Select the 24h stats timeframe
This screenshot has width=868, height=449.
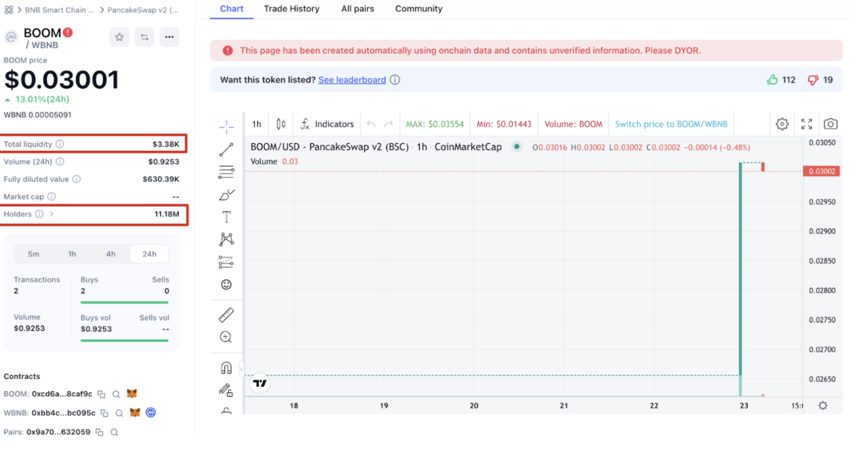click(x=149, y=254)
